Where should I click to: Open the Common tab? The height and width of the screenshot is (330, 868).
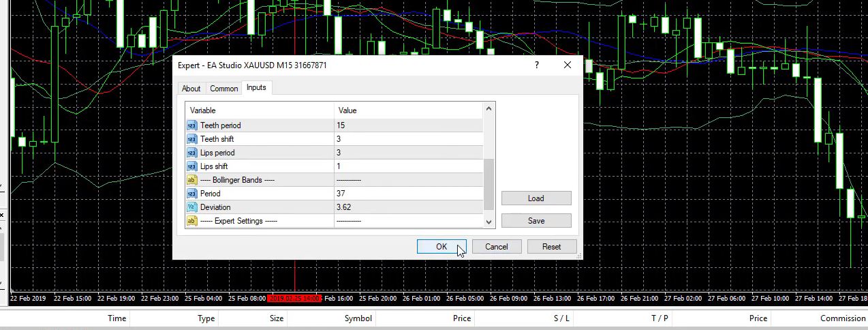click(223, 89)
